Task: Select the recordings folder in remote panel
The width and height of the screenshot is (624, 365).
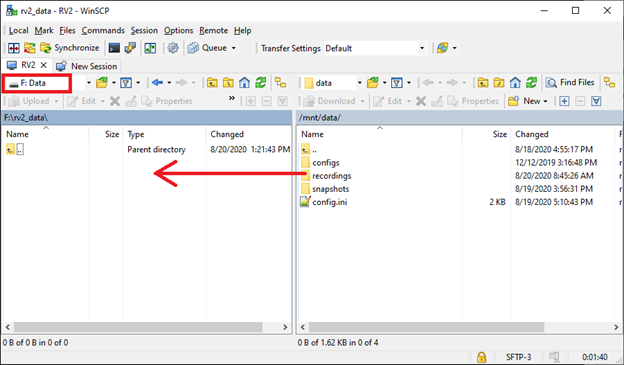Action: tap(332, 176)
